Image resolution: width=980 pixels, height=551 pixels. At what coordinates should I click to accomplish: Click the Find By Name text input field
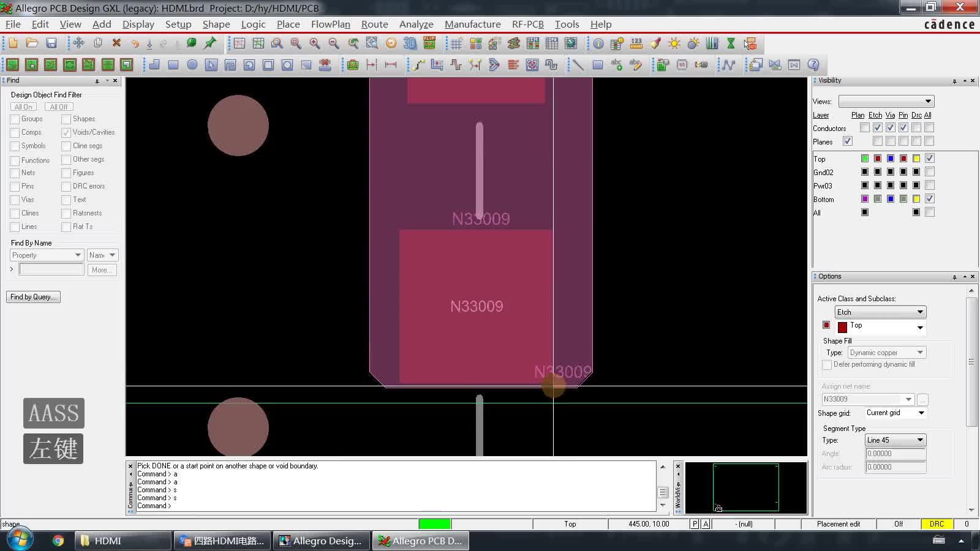tap(51, 269)
